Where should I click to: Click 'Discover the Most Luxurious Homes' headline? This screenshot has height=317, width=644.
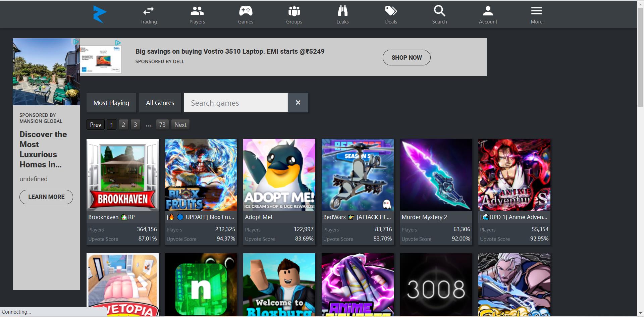click(43, 149)
